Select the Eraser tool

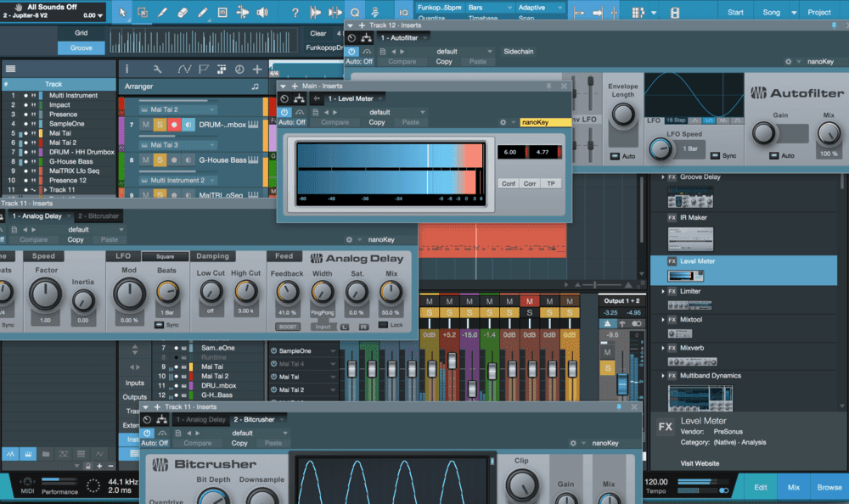coord(183,13)
